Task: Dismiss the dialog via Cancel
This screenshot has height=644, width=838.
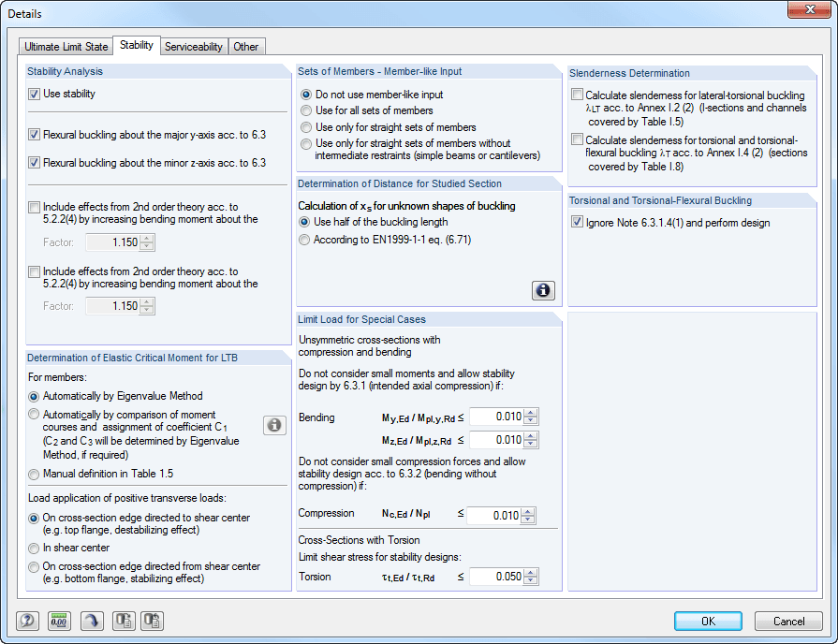Action: [788, 621]
